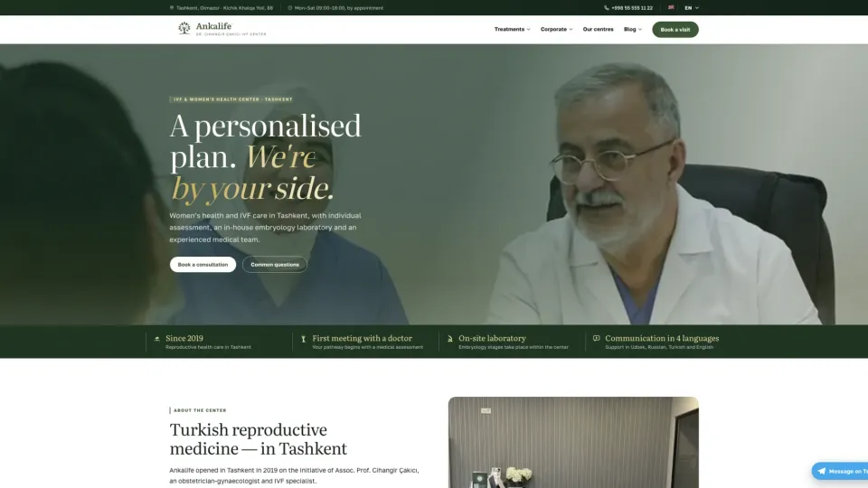
Task: Click the Telegram paper-plane icon
Action: [822, 472]
